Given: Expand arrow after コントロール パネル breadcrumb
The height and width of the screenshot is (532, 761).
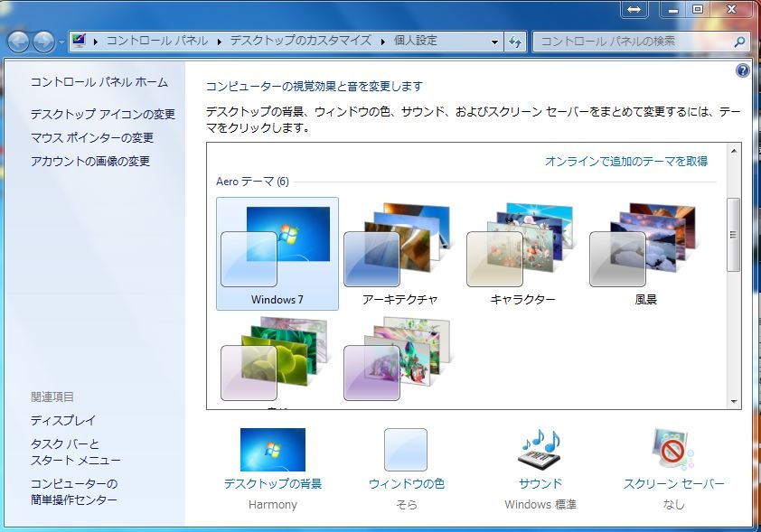Looking at the screenshot, I should tap(220, 42).
